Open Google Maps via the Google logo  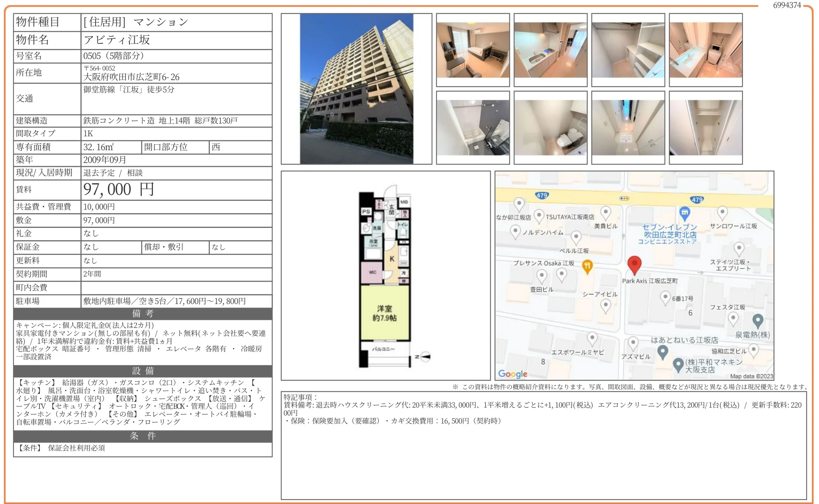click(x=513, y=374)
